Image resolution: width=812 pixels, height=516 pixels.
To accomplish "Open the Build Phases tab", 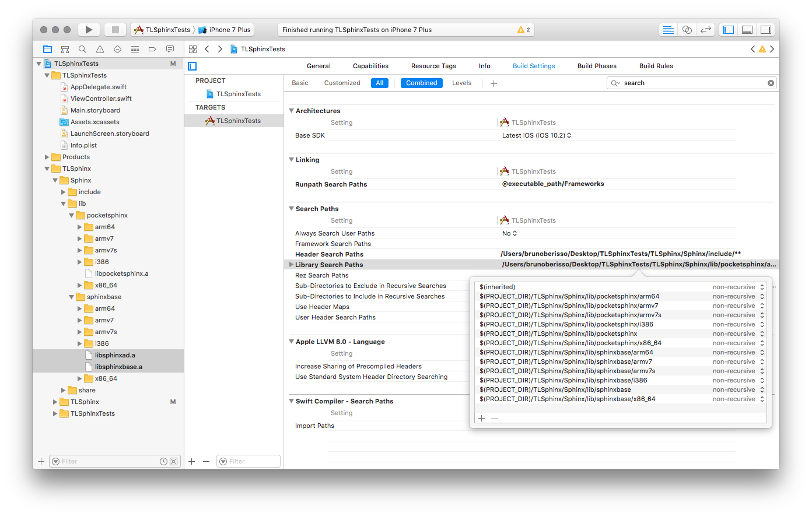I will tap(597, 66).
